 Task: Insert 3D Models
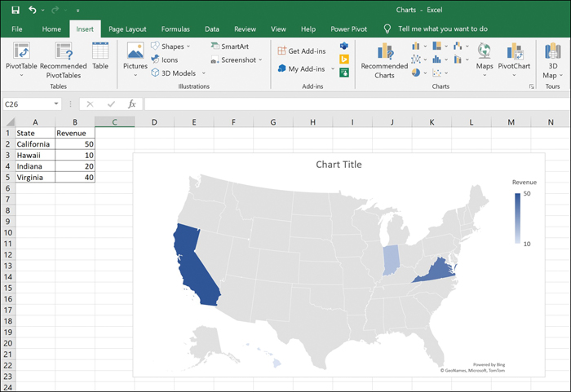[174, 73]
